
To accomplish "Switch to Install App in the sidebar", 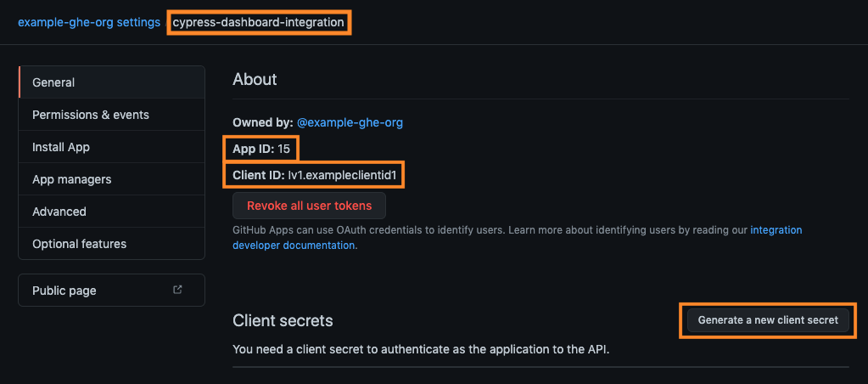I will tap(61, 147).
